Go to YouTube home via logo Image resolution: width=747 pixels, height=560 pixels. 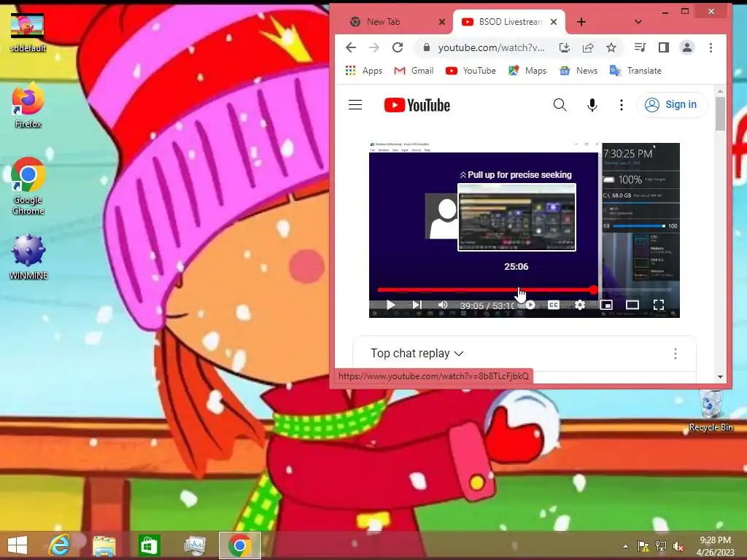coord(417,105)
